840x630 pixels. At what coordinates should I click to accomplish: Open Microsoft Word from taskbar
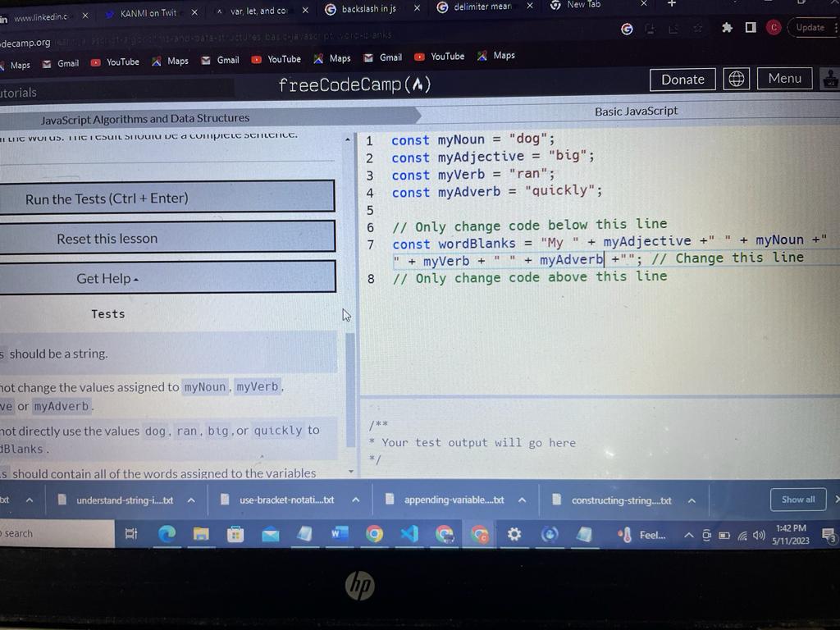(339, 533)
